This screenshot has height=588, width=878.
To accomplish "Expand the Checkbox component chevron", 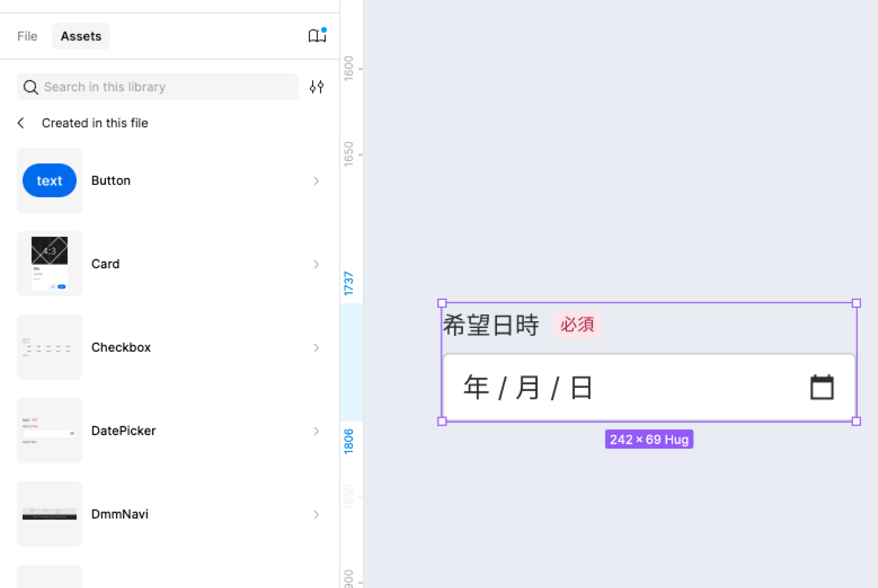I will tap(317, 348).
